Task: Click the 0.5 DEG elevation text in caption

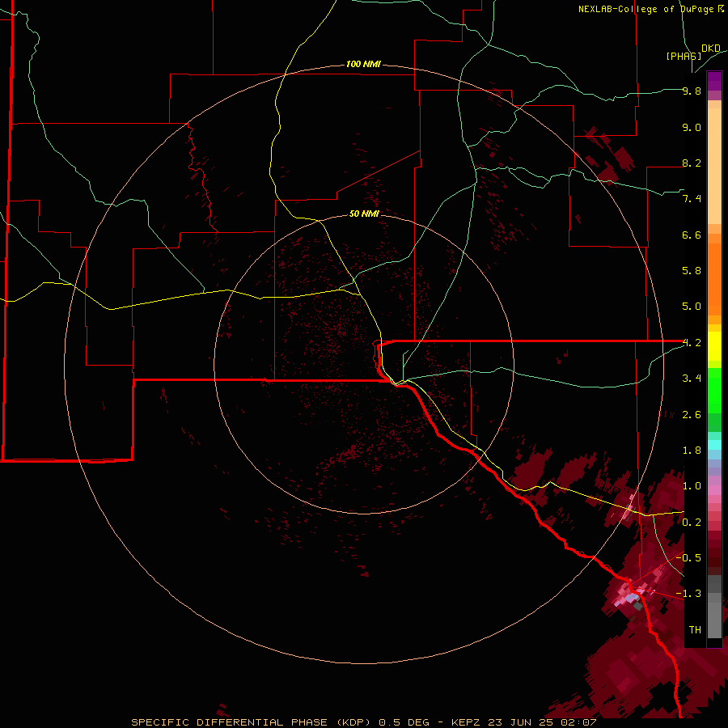Action: (402, 722)
